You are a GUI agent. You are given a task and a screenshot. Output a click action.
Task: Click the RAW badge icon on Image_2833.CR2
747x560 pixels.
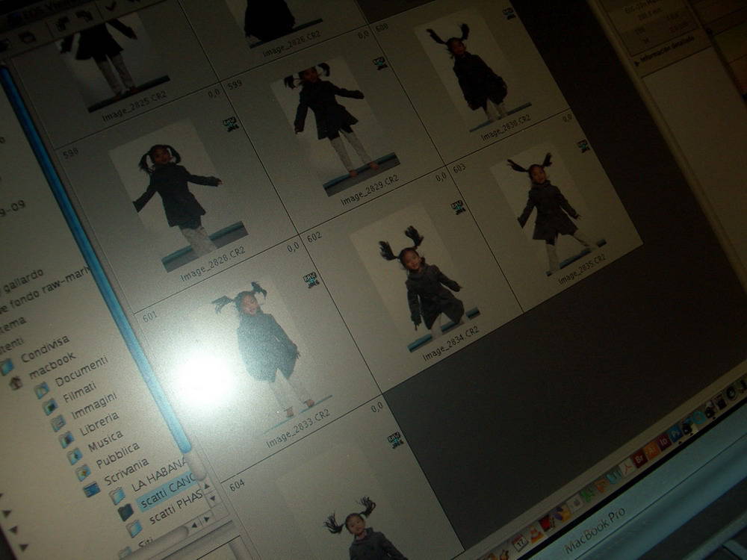[x=311, y=280]
